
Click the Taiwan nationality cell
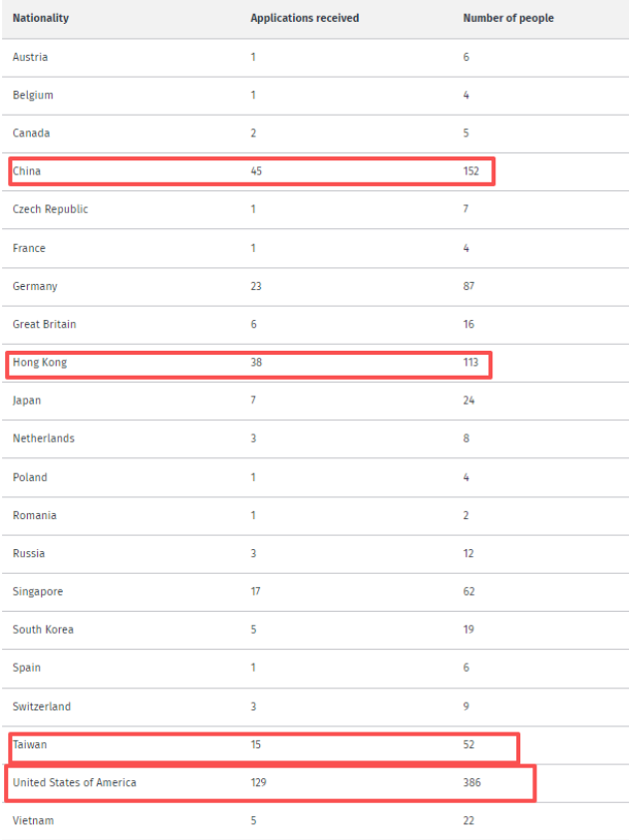click(30, 744)
